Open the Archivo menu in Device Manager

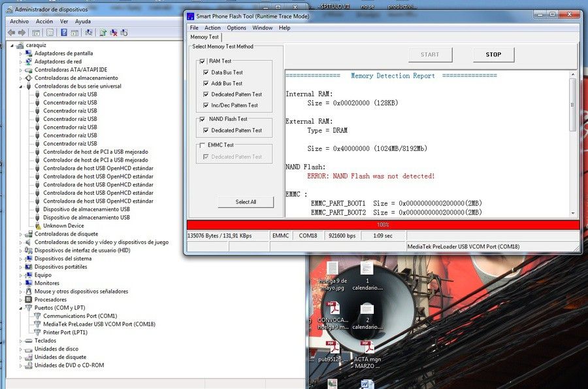tap(19, 22)
